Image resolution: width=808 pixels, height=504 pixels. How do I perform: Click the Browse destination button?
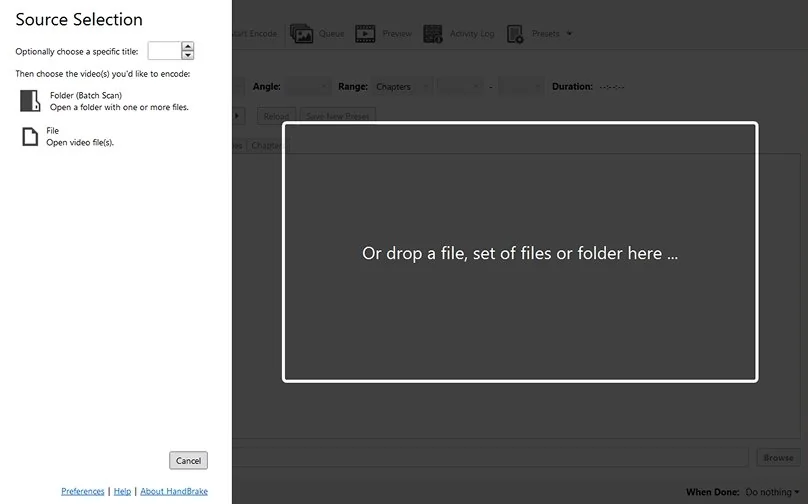[x=778, y=458]
